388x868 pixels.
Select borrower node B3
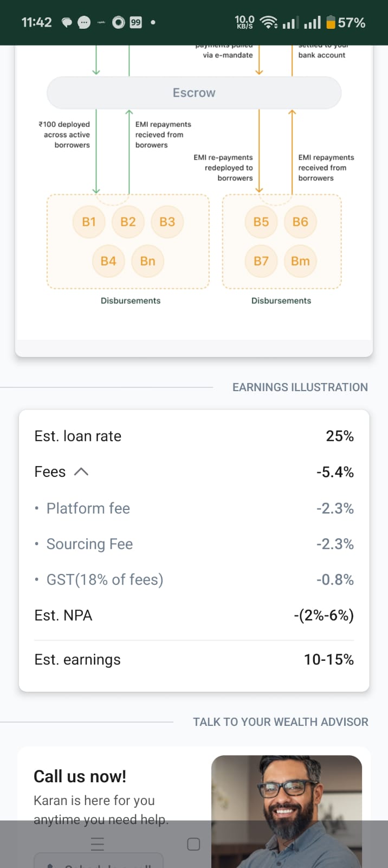[x=167, y=222]
